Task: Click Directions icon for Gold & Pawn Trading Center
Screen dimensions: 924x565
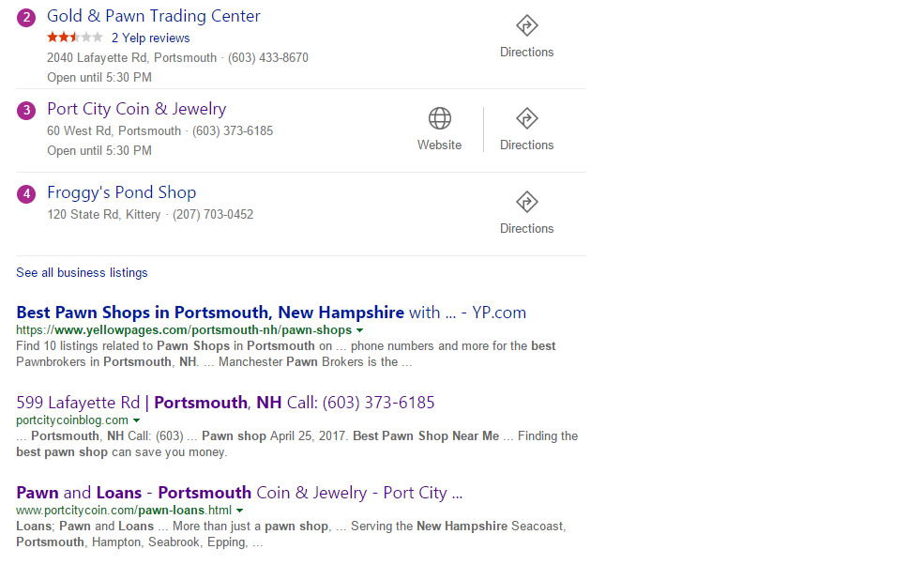Action: coord(526,26)
